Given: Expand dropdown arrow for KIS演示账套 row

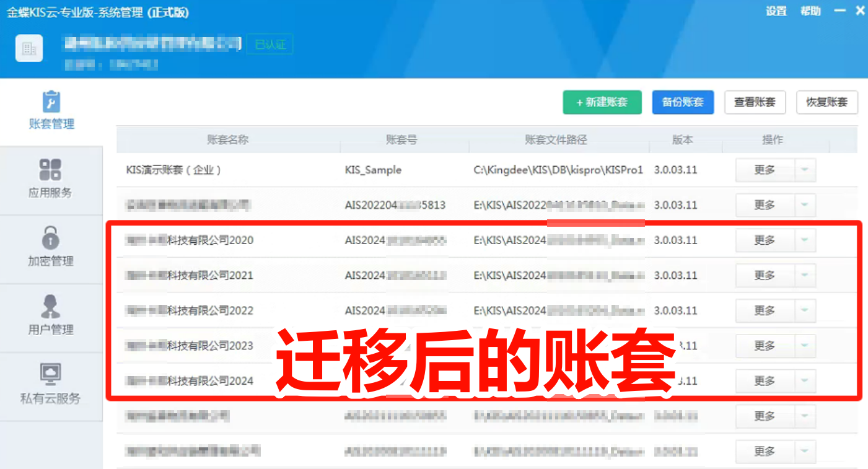Looking at the screenshot, I should 804,170.
